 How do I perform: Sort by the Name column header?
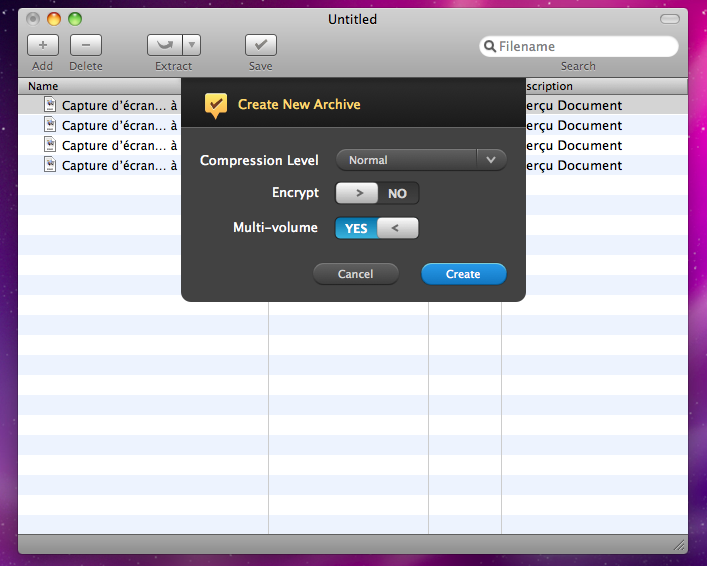[100, 86]
